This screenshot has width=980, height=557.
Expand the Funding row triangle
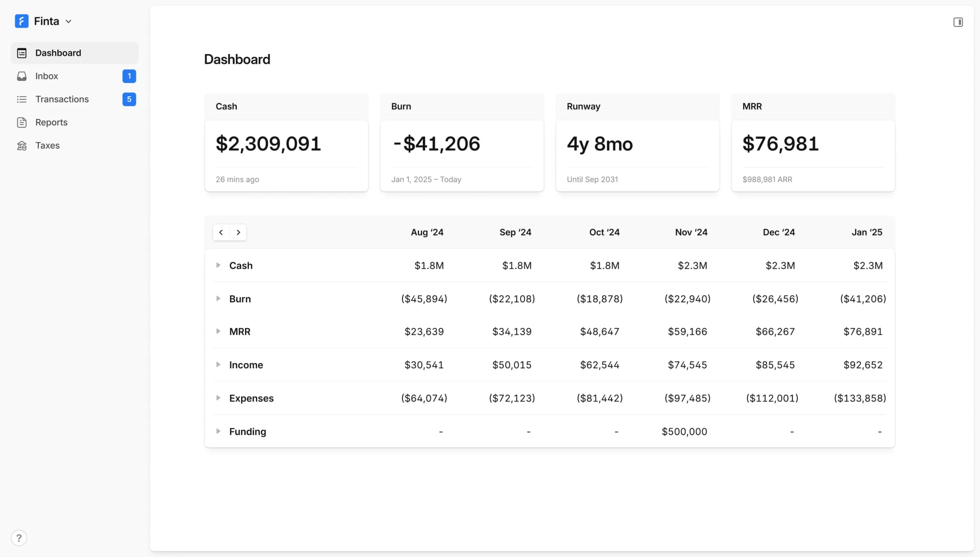click(x=218, y=431)
